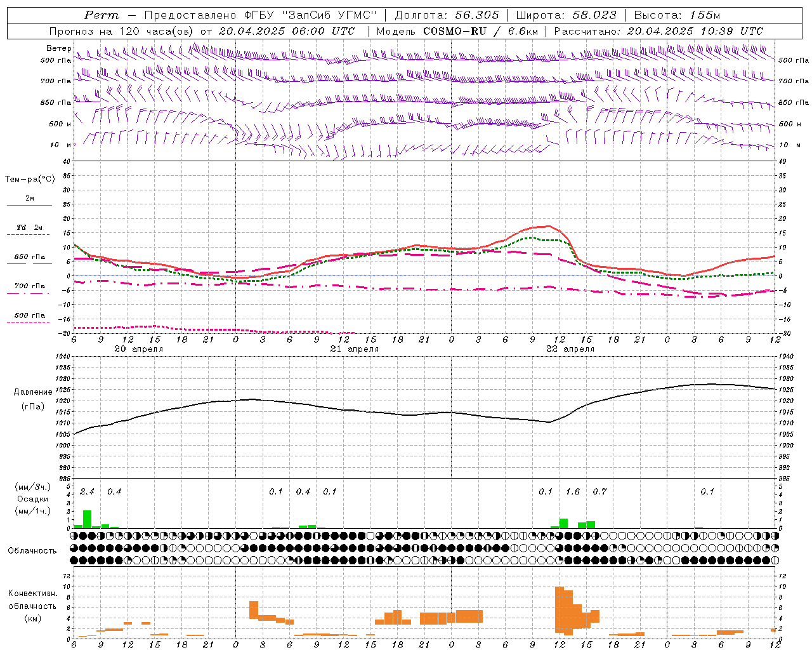Click the "(мм/1ч.)" hourly precipitation label

tap(33, 511)
